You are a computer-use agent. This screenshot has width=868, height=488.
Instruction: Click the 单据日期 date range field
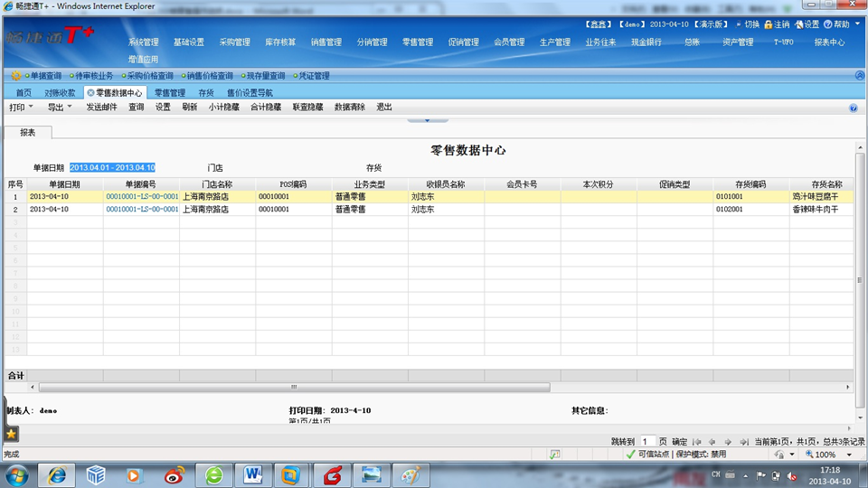pos(112,168)
